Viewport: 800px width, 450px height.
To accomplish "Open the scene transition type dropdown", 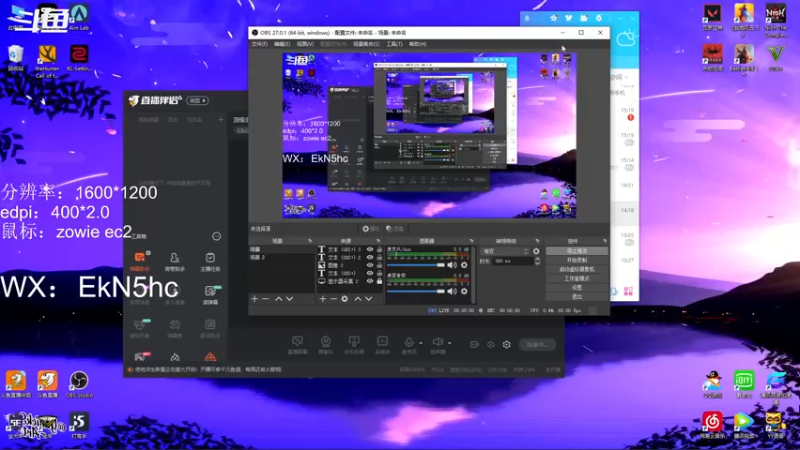I will 505,251.
